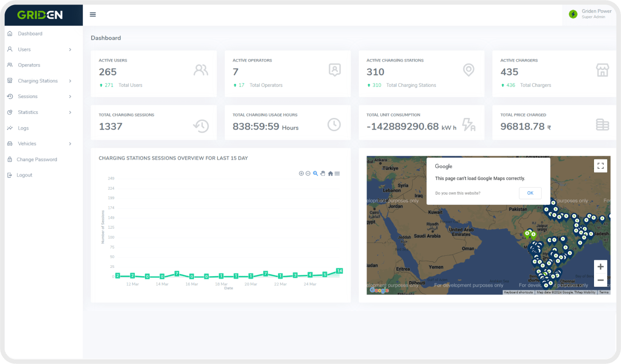Open Logs in sidebar
This screenshot has height=364, width=621.
23,128
